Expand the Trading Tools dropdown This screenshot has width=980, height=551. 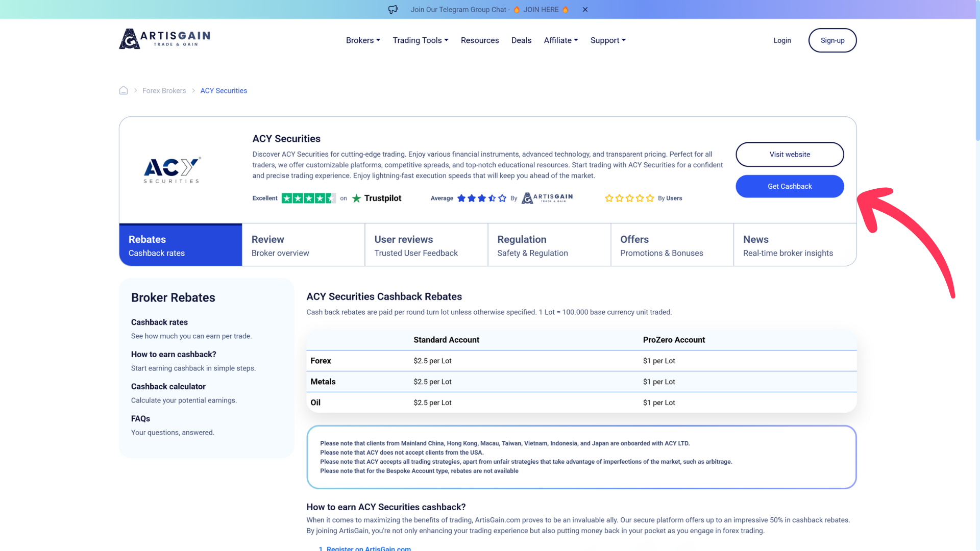tap(421, 40)
